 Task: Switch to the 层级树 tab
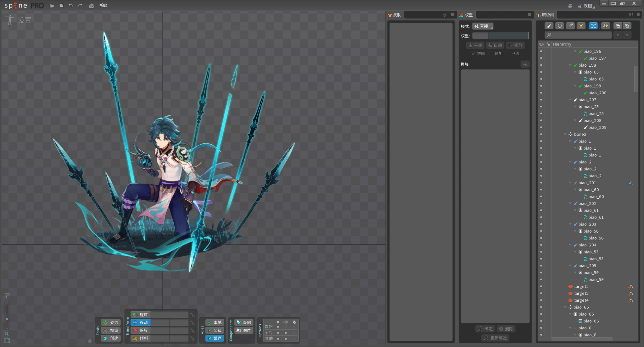[x=545, y=15]
